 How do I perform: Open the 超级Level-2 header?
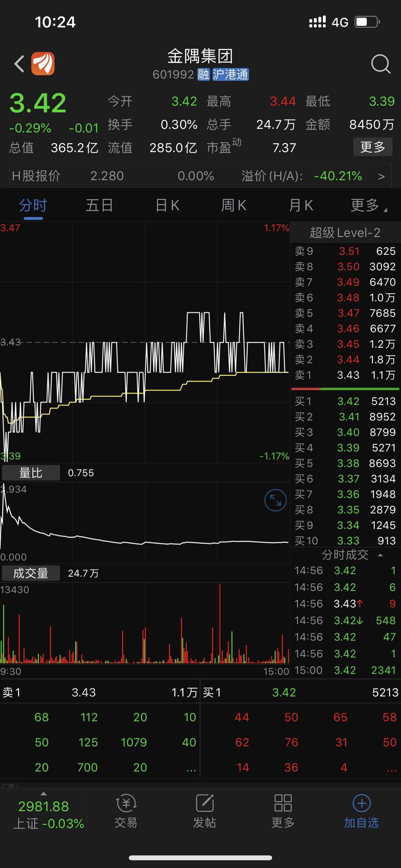[x=345, y=232]
